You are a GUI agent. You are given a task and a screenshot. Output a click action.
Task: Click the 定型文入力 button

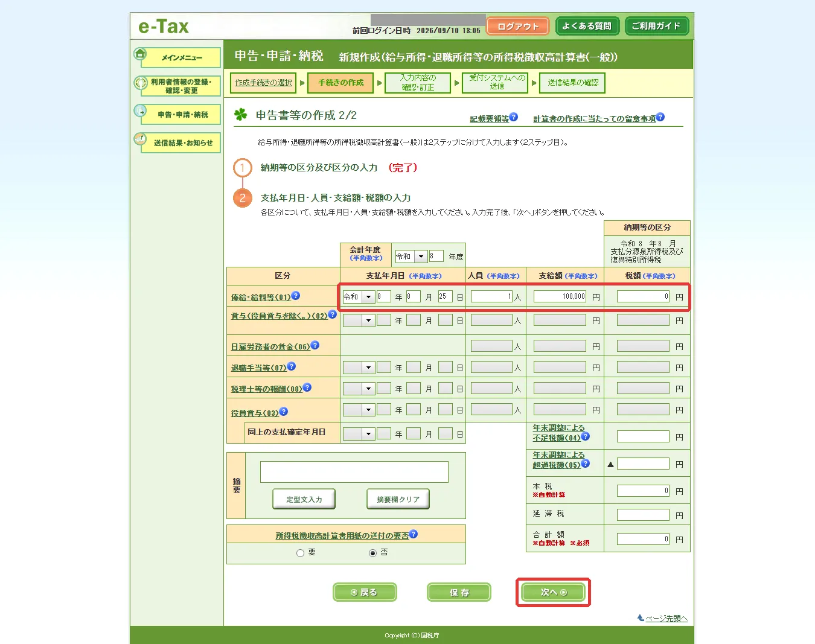tap(304, 499)
